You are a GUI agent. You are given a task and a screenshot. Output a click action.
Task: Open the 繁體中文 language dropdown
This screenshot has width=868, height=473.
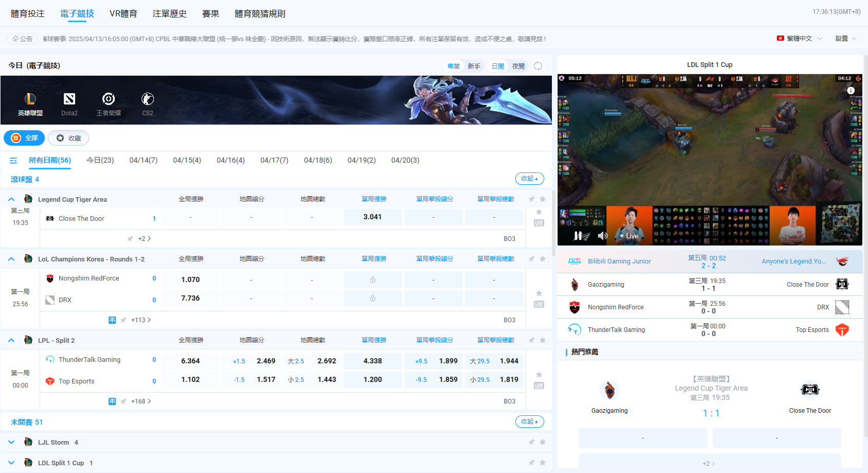[800, 39]
